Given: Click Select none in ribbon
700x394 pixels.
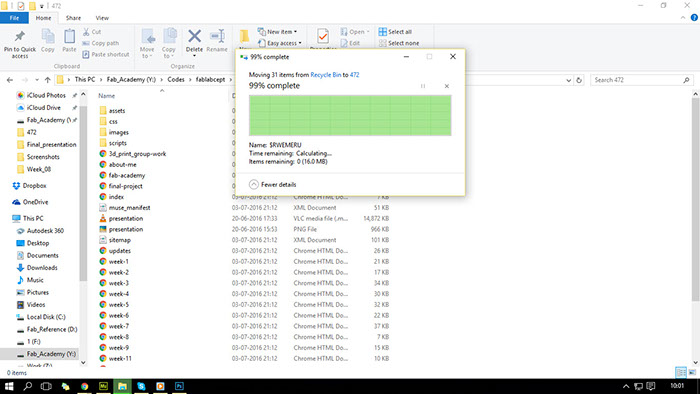Looking at the screenshot, I should 399,43.
